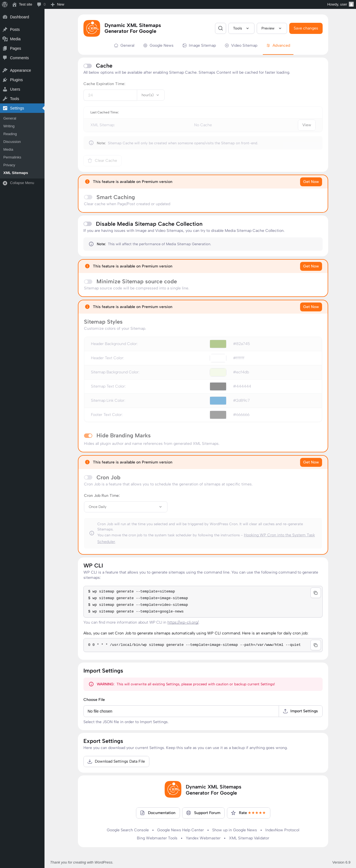Pick Sitemap Text Color swatch
This screenshot has width=356, height=868.
tap(218, 386)
